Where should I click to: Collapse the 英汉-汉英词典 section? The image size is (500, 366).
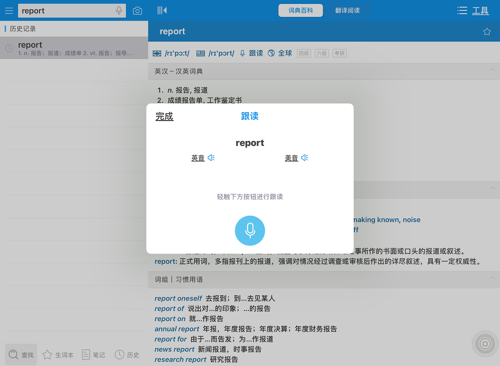click(492, 70)
